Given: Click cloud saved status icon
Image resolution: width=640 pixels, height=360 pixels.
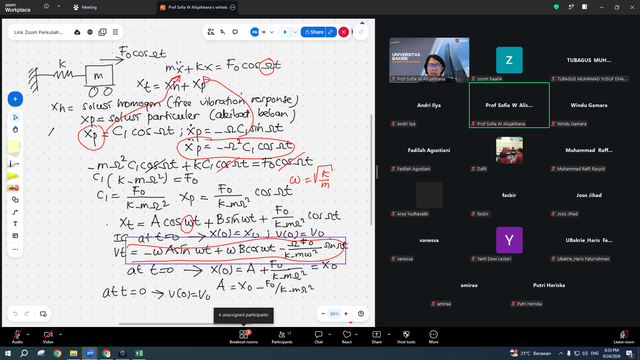Looking at the screenshot, I should coord(77,32).
